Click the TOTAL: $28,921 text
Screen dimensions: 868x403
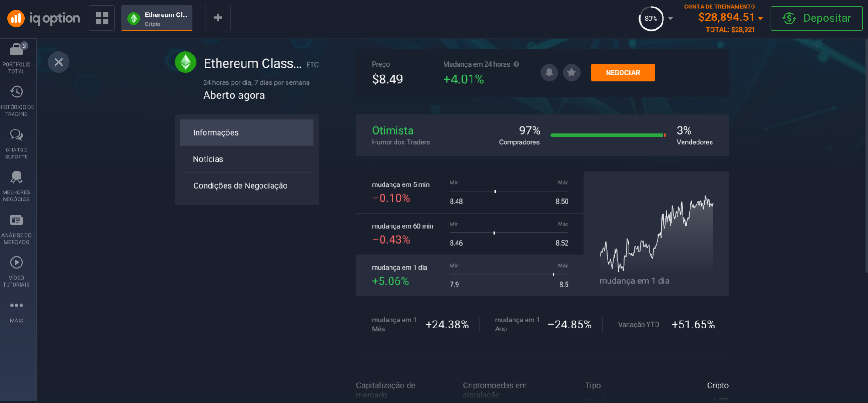(730, 30)
